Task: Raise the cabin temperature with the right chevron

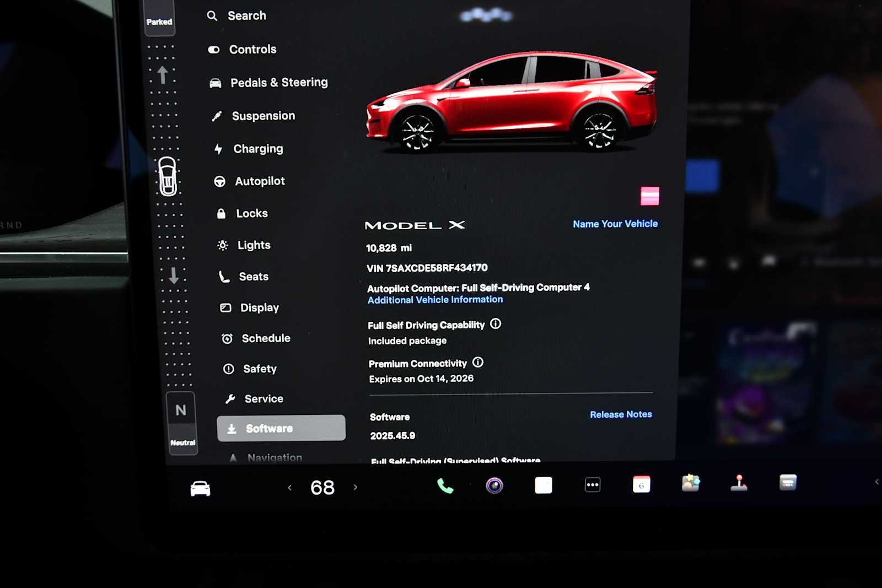Action: [356, 487]
